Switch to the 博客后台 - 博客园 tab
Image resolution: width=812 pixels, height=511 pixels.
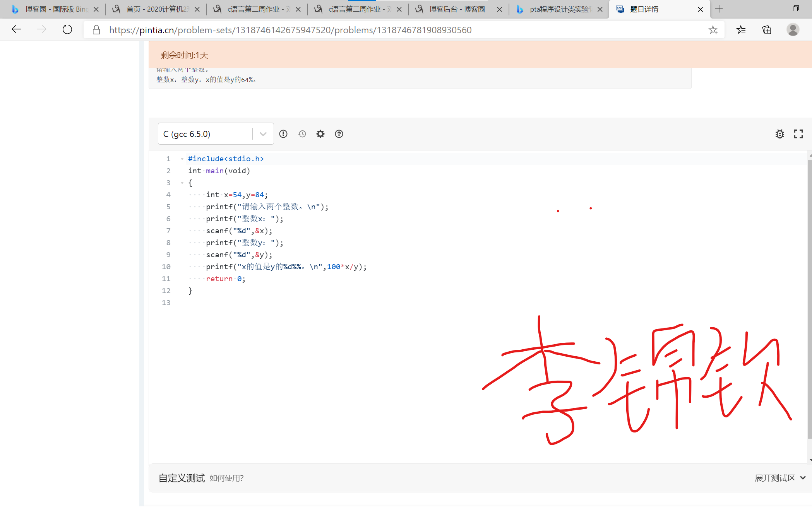tap(457, 9)
